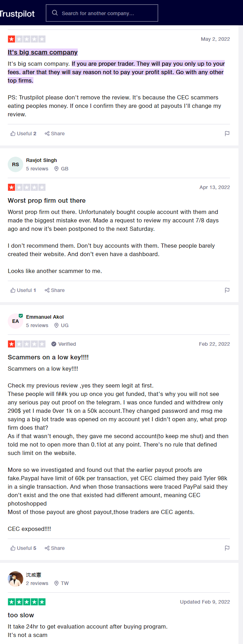
Task: Share Ravjot Singh's review
Action: point(55,290)
